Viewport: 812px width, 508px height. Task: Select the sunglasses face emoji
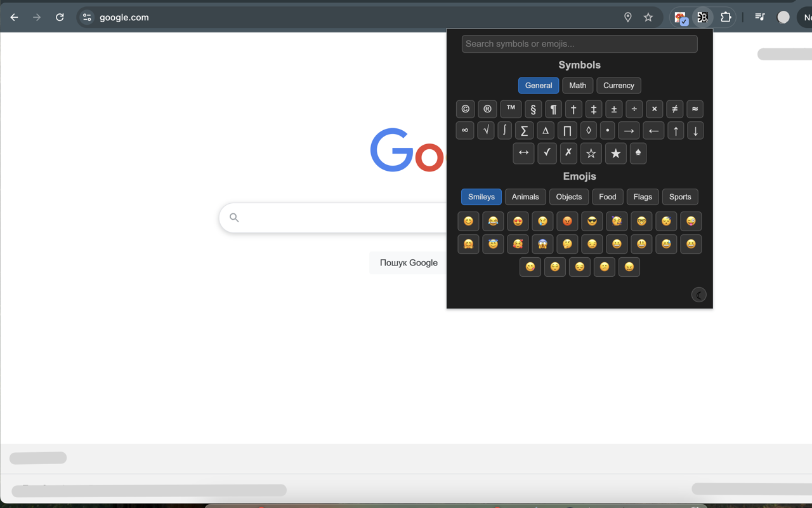click(592, 221)
